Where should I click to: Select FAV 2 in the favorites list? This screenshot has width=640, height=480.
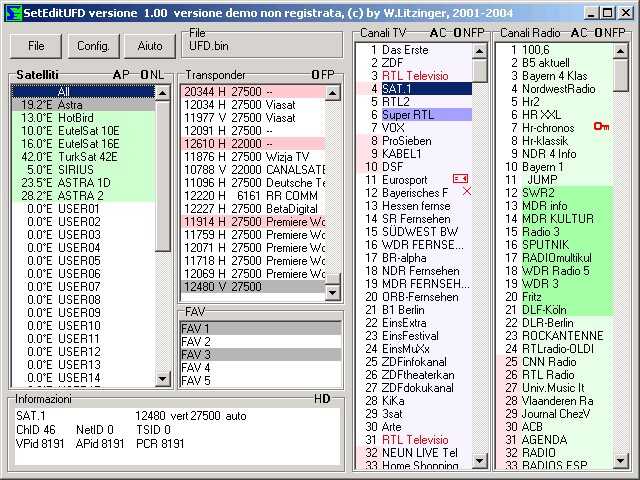196,342
